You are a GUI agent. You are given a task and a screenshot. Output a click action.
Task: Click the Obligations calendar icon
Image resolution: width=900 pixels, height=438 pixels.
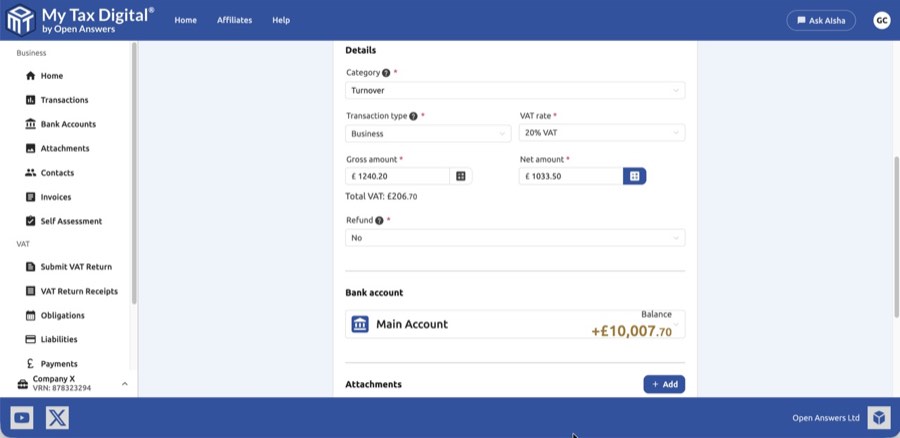pyautogui.click(x=30, y=315)
